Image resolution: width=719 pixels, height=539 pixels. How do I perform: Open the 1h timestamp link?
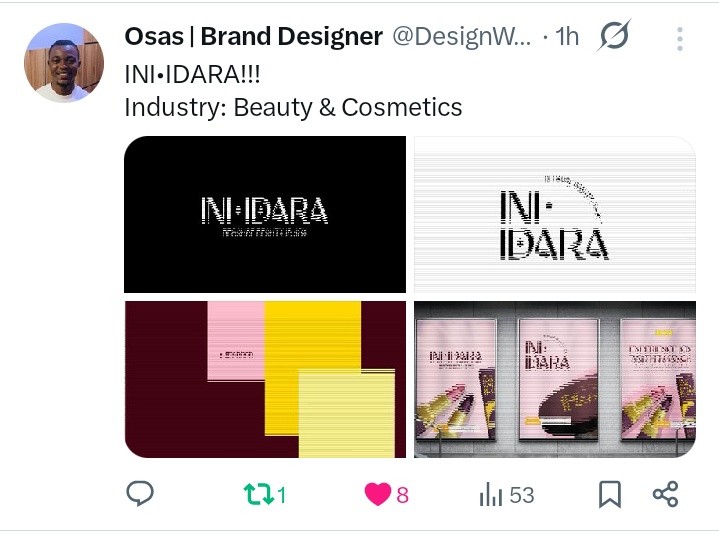point(567,36)
